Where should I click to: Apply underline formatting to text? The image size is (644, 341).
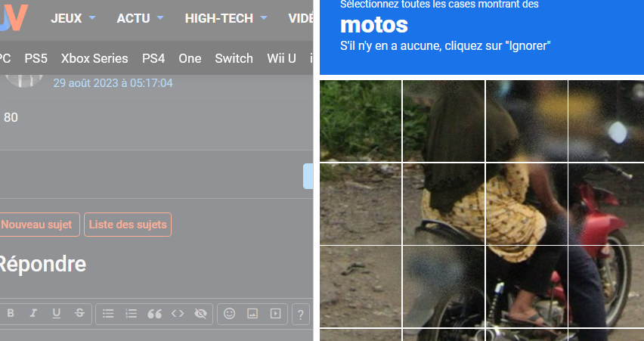(x=57, y=314)
